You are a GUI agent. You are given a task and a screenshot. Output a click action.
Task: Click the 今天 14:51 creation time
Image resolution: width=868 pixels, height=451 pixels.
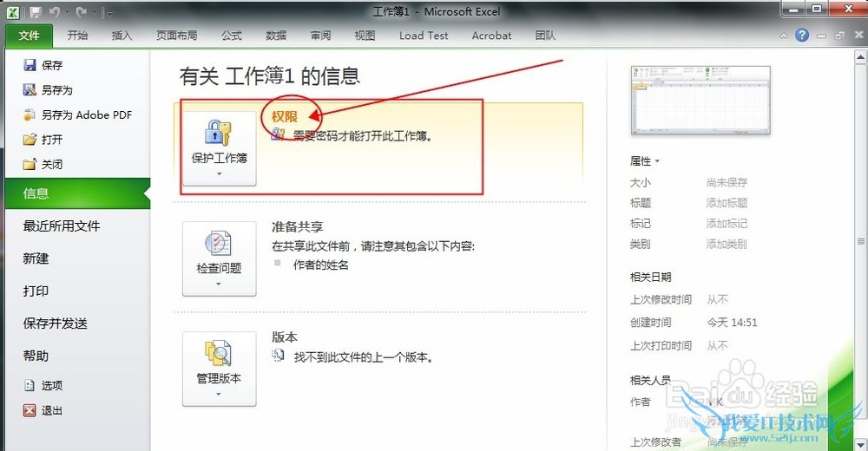(x=732, y=323)
